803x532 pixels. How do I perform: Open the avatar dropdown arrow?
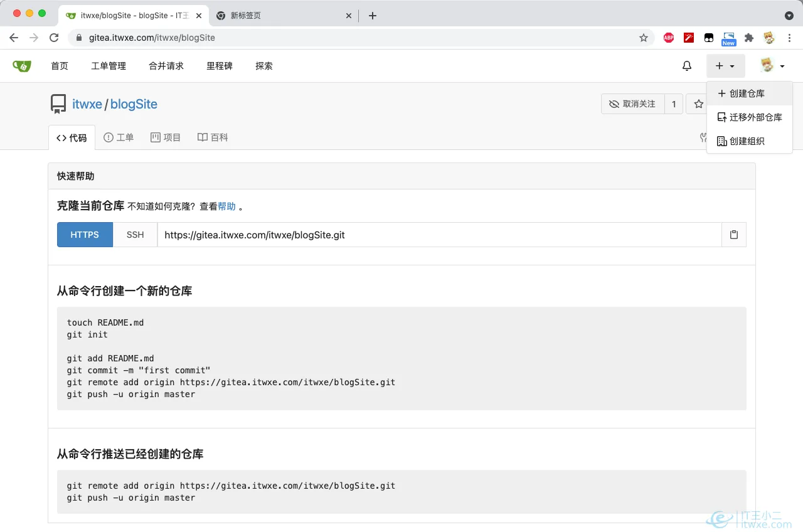[781, 65]
